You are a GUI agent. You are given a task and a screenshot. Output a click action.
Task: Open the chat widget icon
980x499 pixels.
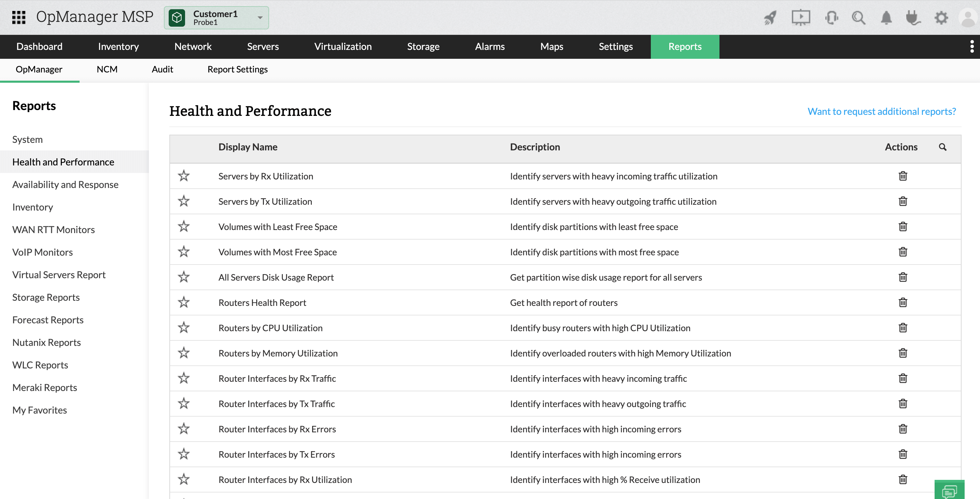pyautogui.click(x=949, y=490)
